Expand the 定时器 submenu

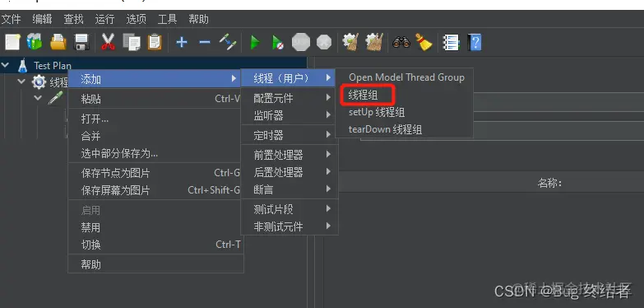(290, 135)
